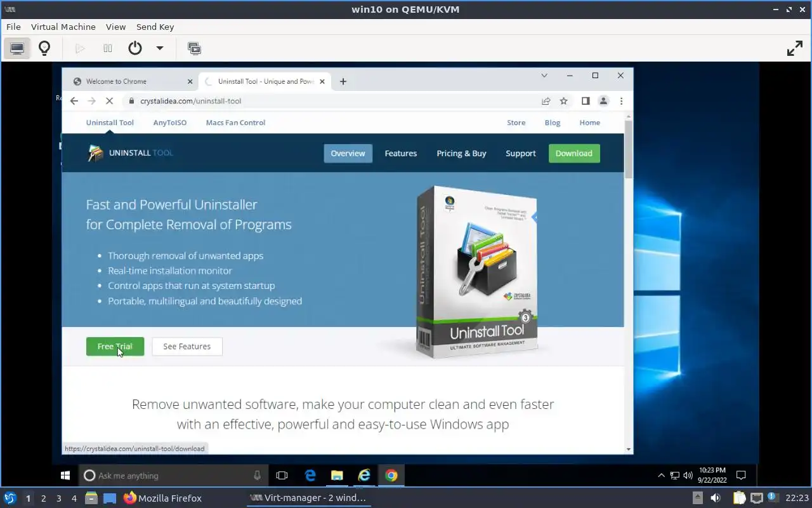Open Pricing & Buy page
Image resolution: width=812 pixels, height=508 pixels.
pyautogui.click(x=461, y=153)
